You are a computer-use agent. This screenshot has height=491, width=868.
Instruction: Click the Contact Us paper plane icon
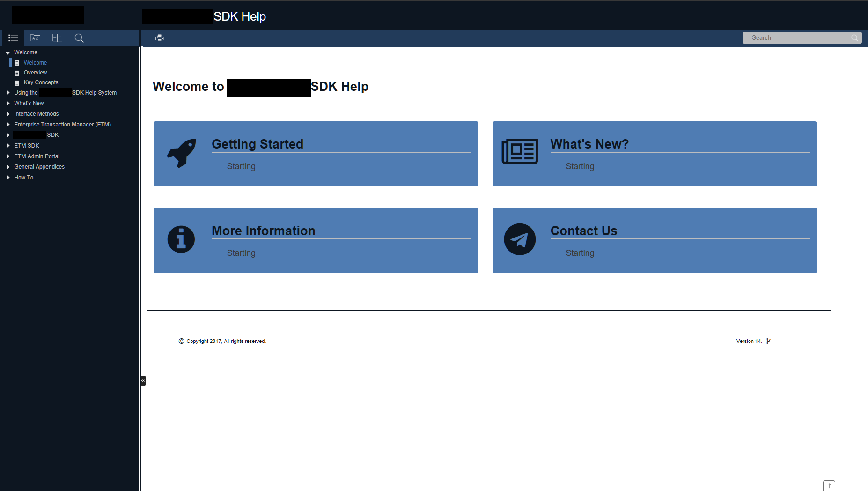coord(520,239)
